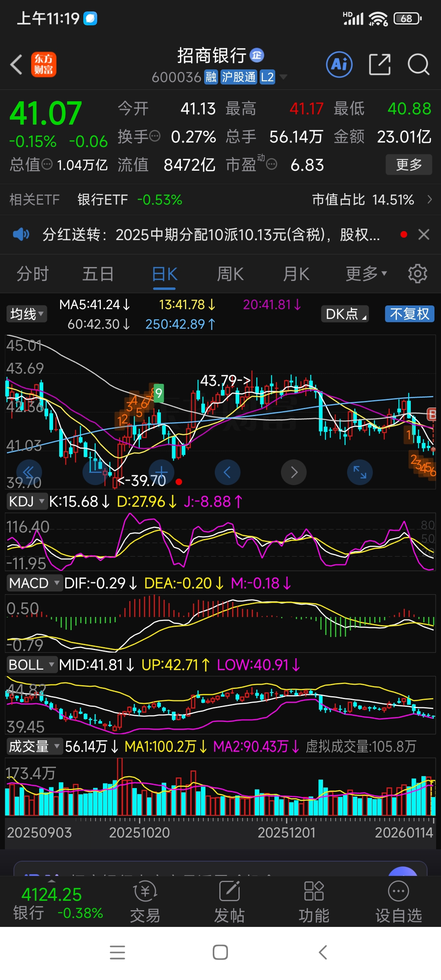Expand the stock code dropdown triangle
This screenshot has height=980, width=441.
283,77
